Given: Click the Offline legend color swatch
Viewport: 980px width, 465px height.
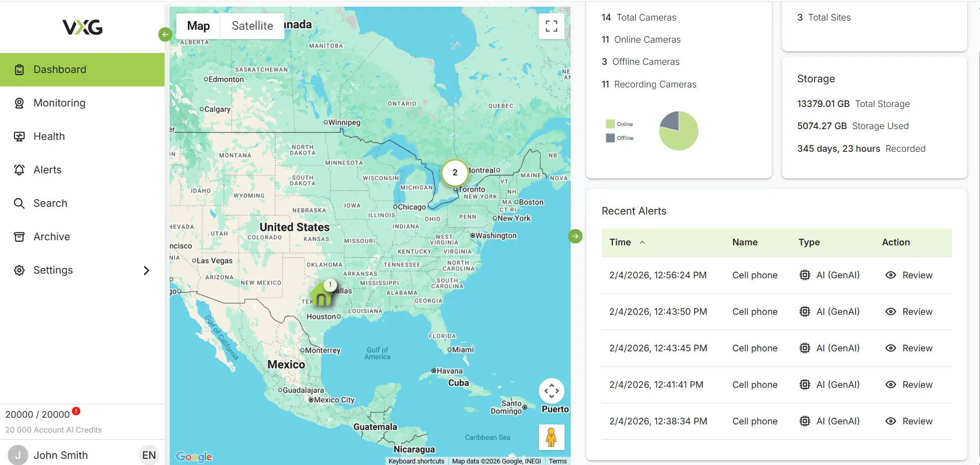Looking at the screenshot, I should pyautogui.click(x=610, y=138).
